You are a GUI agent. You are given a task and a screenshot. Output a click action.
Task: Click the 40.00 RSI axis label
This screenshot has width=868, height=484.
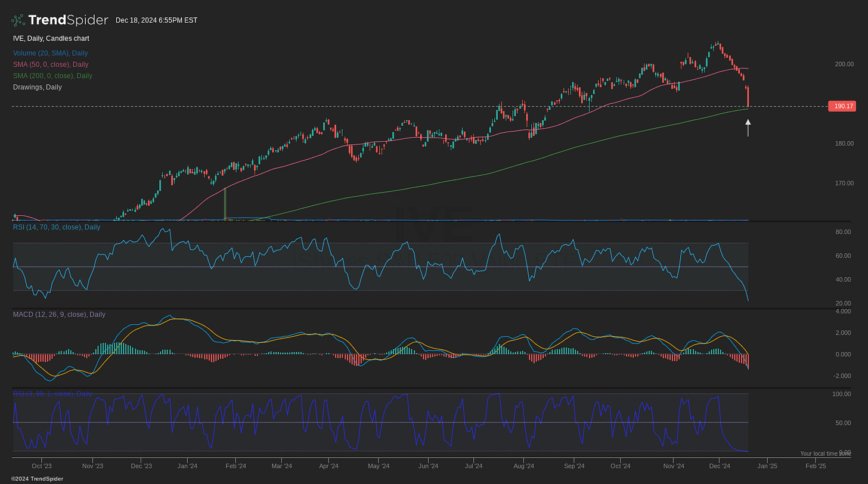coord(843,280)
